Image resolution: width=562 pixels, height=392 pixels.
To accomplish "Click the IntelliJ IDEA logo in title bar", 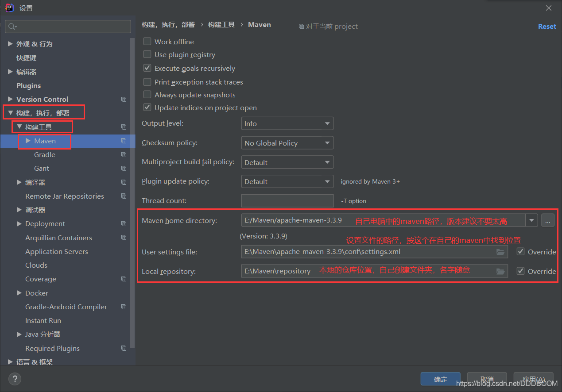I will [x=9, y=8].
